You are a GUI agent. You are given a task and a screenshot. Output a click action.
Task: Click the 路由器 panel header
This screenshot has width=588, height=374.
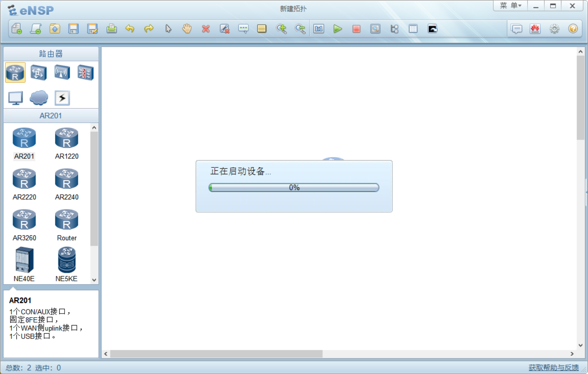(x=51, y=54)
